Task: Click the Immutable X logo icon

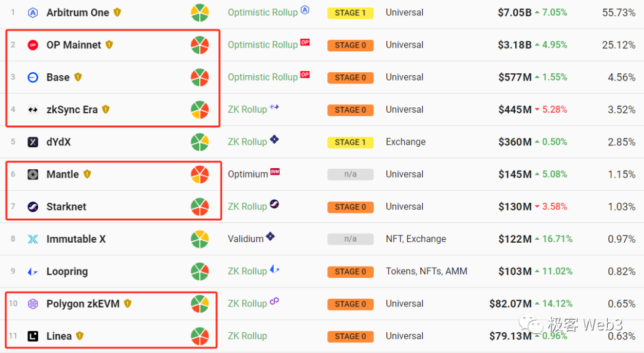Action: (33, 239)
